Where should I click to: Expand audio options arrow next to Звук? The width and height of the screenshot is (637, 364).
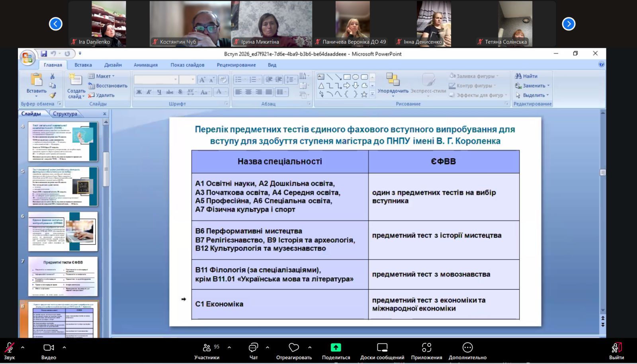23,347
